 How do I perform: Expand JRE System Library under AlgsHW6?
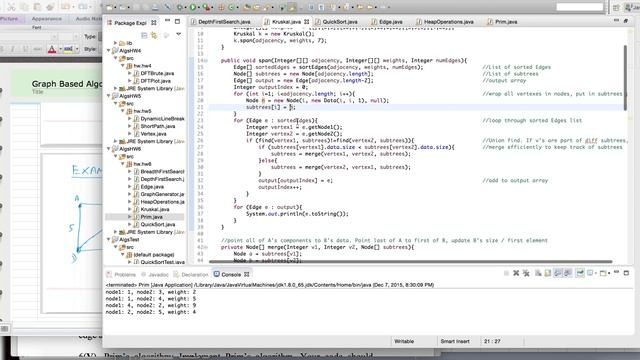tap(116, 232)
